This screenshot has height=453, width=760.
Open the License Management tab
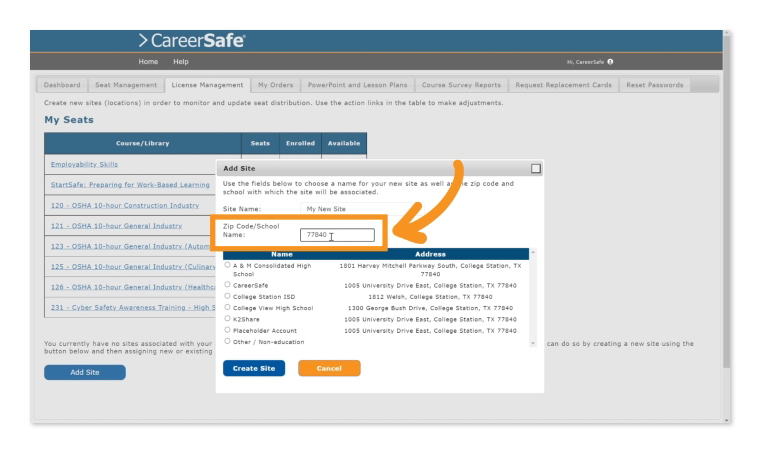coord(207,85)
